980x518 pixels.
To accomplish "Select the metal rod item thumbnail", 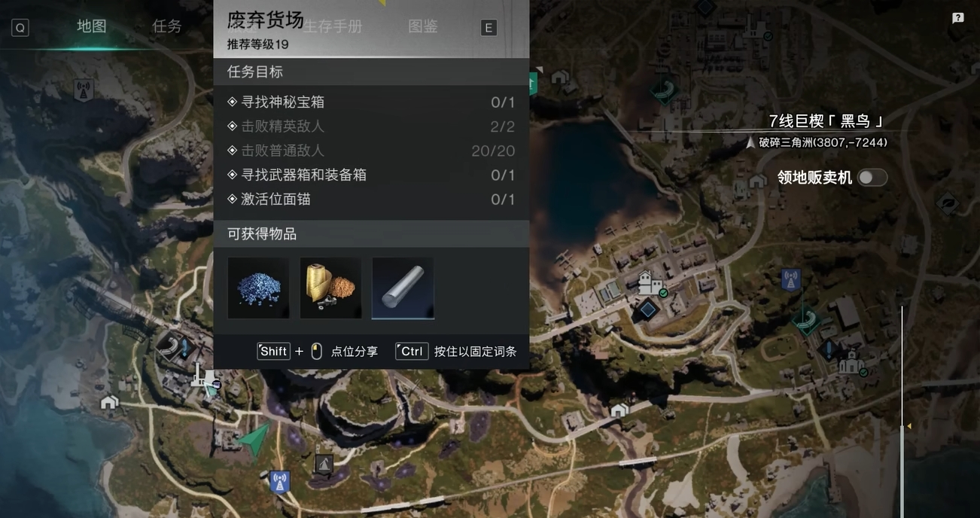I will pos(403,288).
